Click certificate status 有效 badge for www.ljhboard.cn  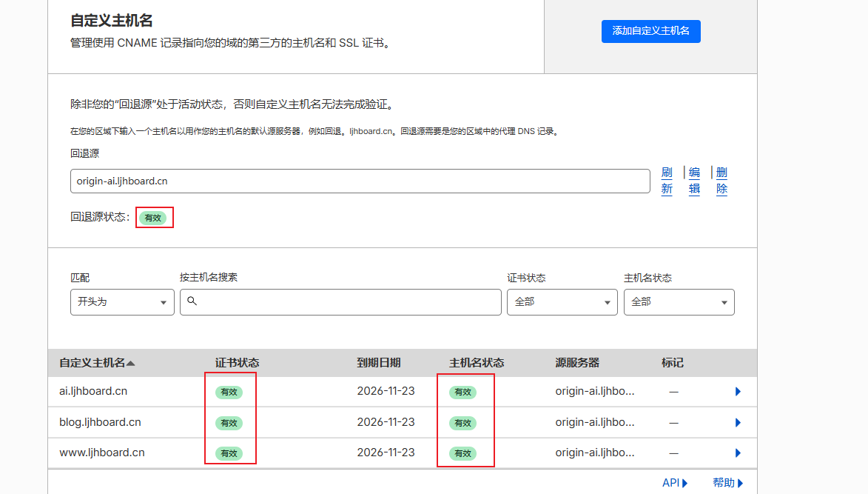click(x=229, y=453)
